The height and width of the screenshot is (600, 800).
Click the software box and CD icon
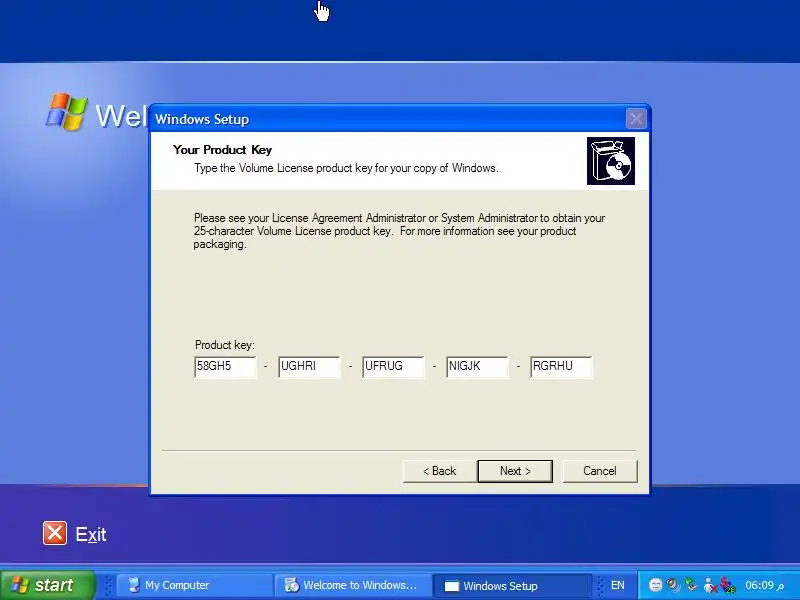[x=611, y=161]
